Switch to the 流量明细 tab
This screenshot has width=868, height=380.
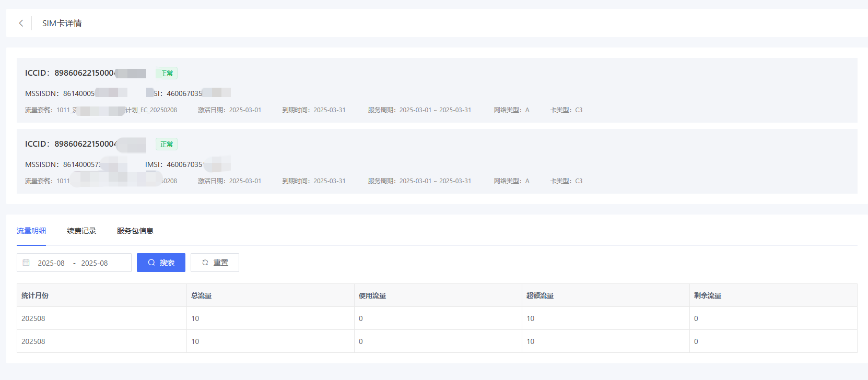(31, 231)
